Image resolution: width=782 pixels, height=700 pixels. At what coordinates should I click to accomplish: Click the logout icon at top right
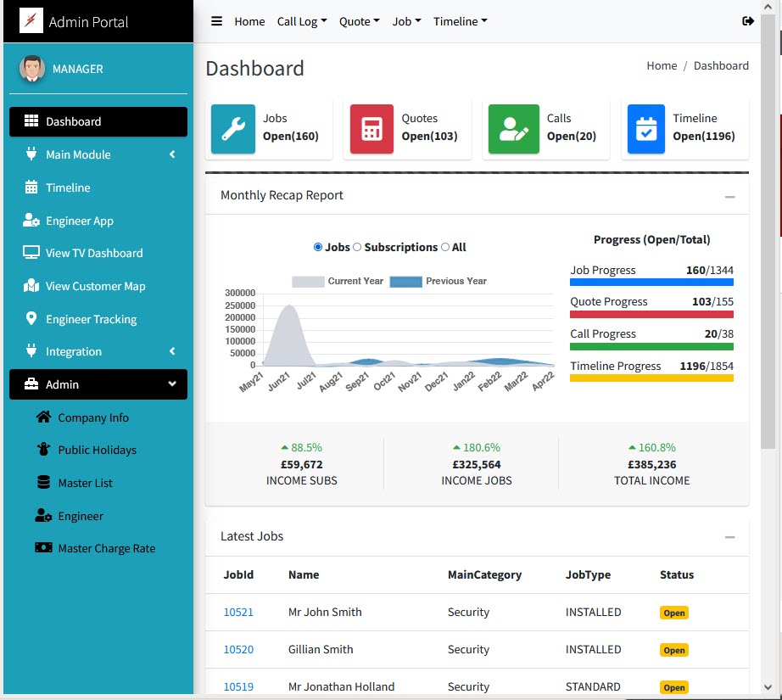point(747,21)
